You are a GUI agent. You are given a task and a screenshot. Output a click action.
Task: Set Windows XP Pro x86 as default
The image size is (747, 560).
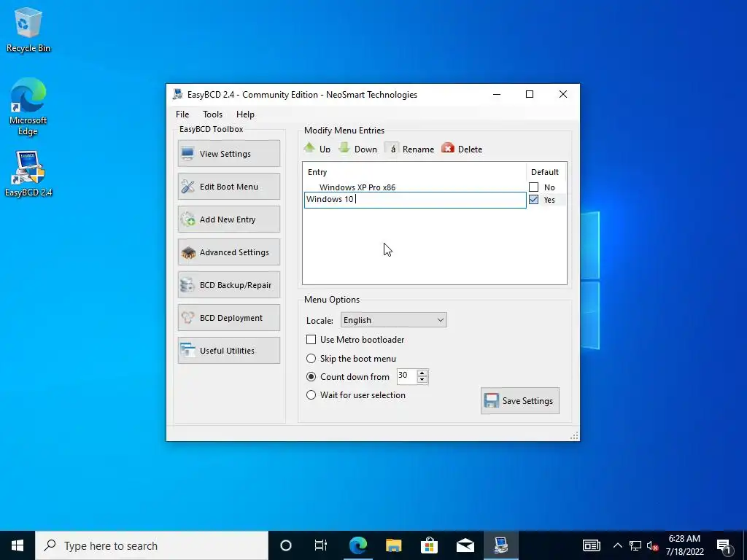(533, 187)
